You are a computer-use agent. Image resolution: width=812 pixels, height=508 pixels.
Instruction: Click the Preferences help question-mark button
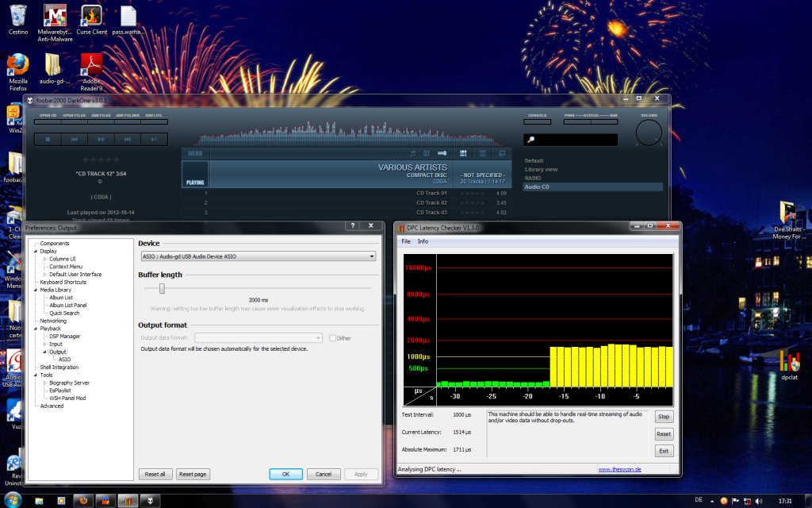point(353,226)
